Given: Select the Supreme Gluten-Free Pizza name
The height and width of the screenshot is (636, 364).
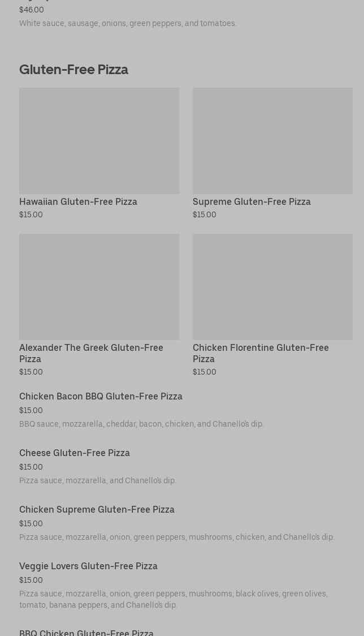Looking at the screenshot, I should [252, 202].
